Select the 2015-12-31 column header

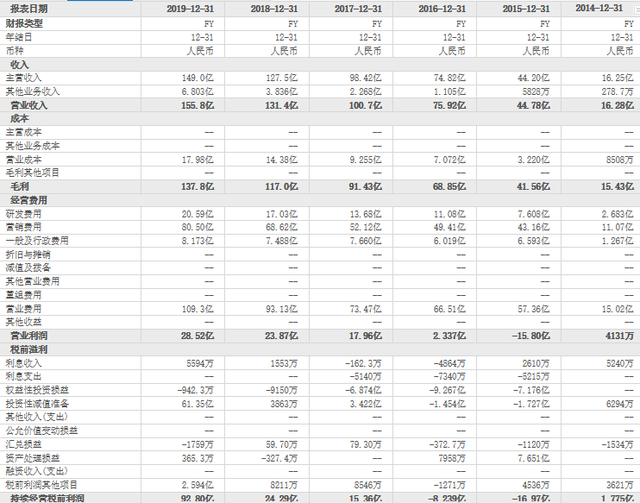[x=526, y=9]
